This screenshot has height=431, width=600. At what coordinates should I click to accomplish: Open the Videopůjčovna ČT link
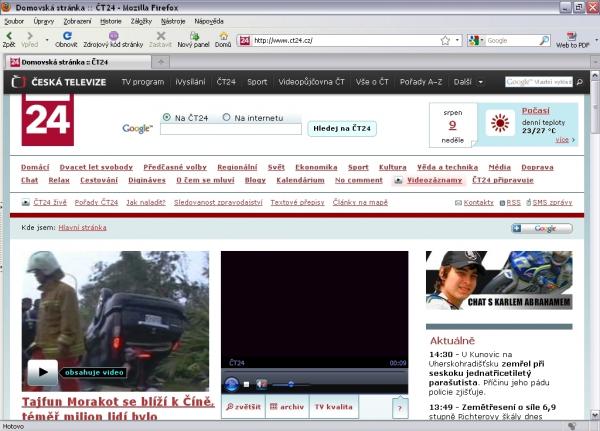(311, 82)
